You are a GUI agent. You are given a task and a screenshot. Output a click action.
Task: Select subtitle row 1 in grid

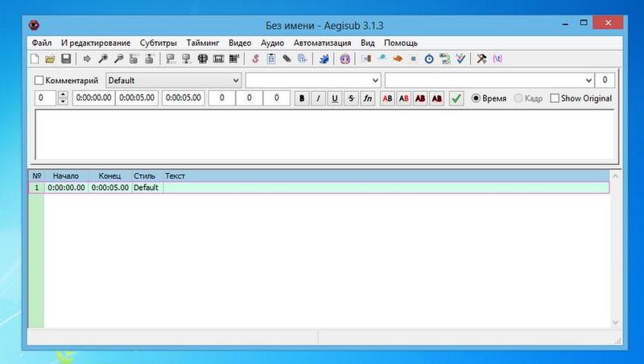319,188
